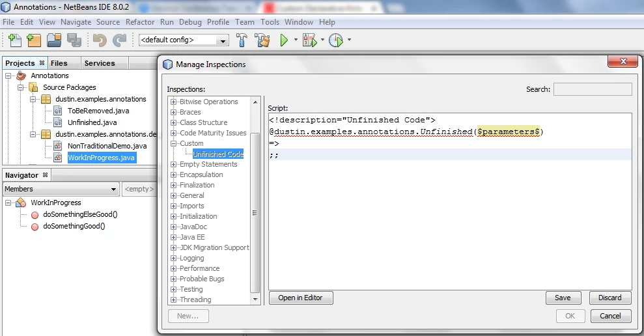The width and height of the screenshot is (644, 336).
Task: Close the Projects tab with its X
Action: coord(42,63)
